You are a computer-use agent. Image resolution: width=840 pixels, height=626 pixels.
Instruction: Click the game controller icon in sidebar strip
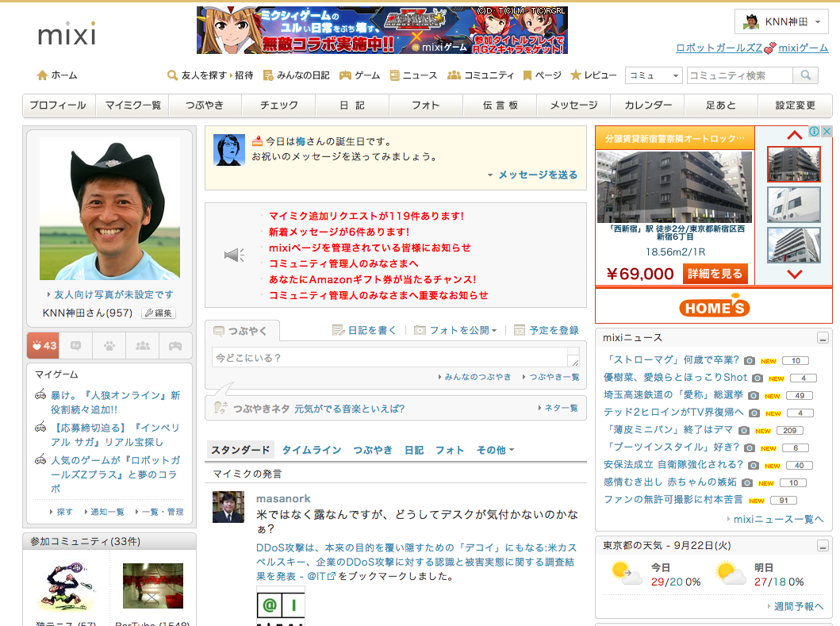(x=175, y=346)
